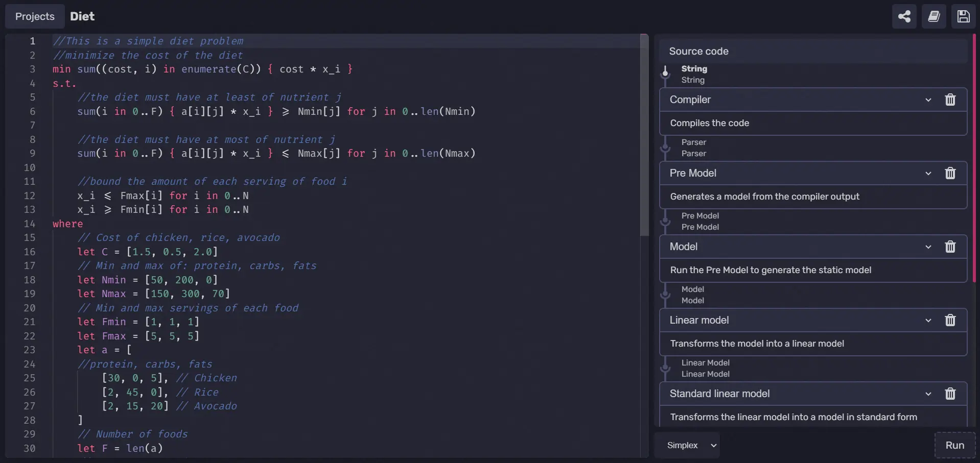
Task: Open the Simplex solver selector
Action: pyautogui.click(x=688, y=445)
